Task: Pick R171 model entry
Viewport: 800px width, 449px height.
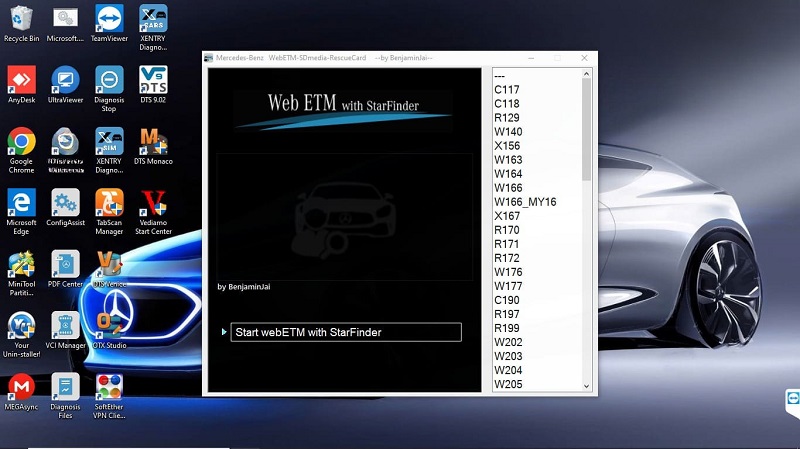Action: 507,244
